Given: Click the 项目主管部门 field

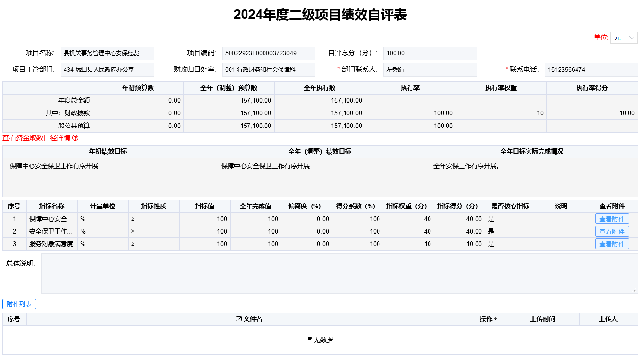Looking at the screenshot, I should [x=107, y=70].
